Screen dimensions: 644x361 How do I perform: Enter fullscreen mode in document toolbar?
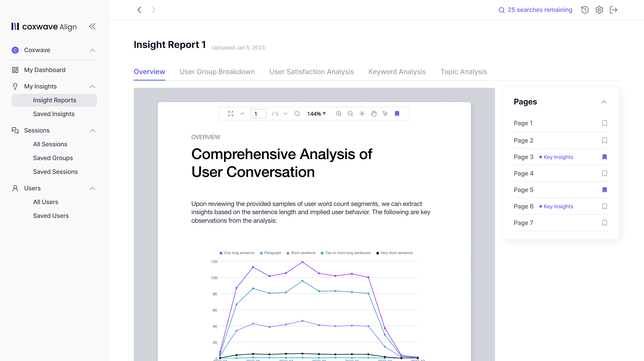pyautogui.click(x=231, y=114)
